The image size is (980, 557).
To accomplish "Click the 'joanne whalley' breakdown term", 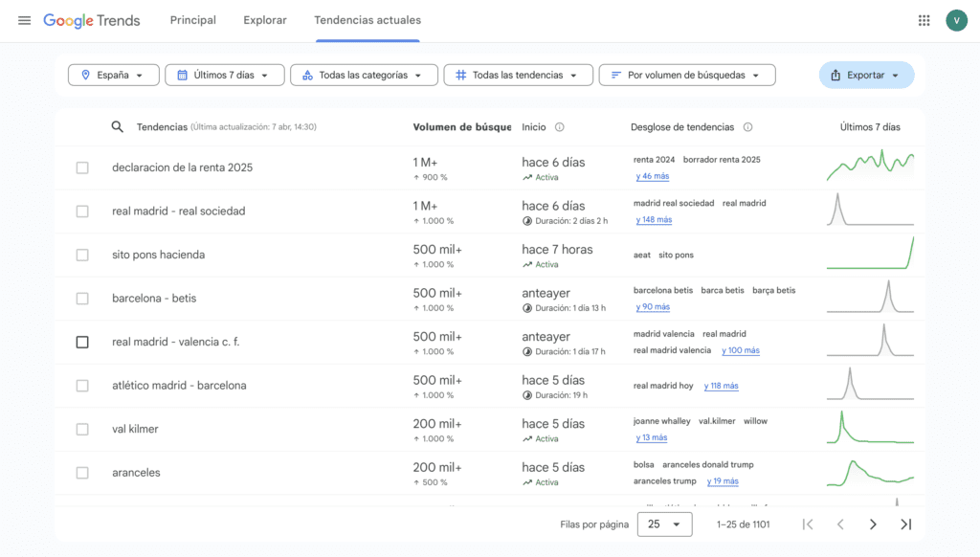I will tap(662, 421).
